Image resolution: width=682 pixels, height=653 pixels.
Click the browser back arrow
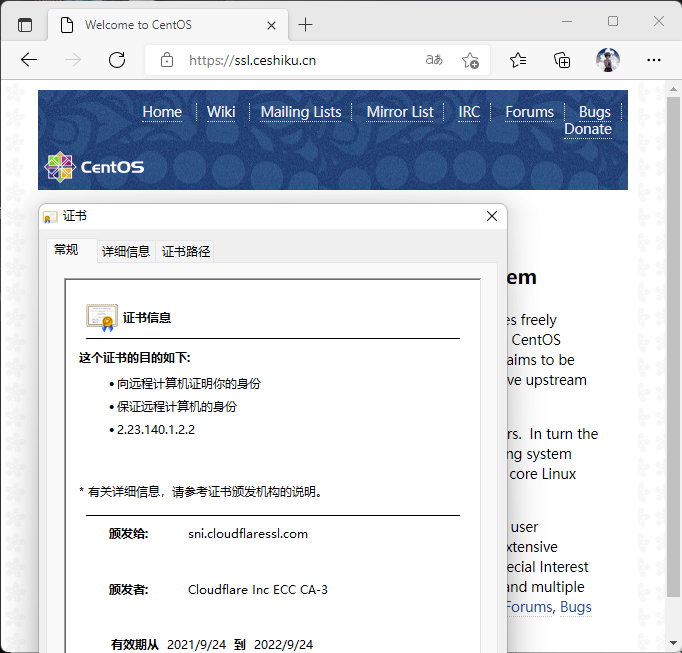(x=29, y=60)
